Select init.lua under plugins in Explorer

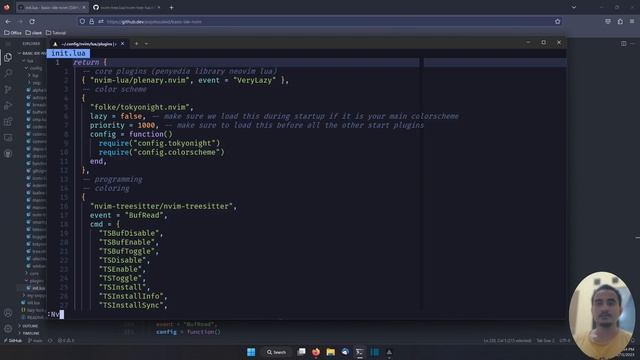tap(36, 288)
